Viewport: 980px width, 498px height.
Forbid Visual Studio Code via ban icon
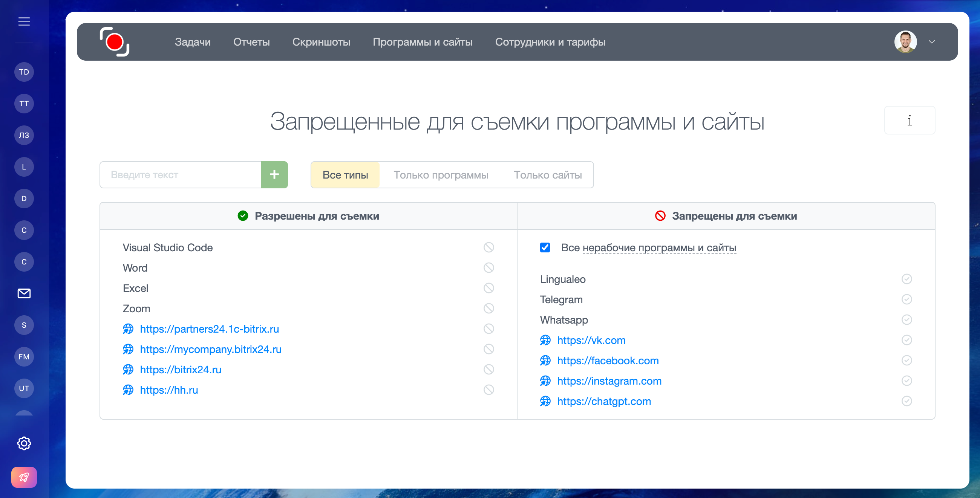tap(488, 247)
